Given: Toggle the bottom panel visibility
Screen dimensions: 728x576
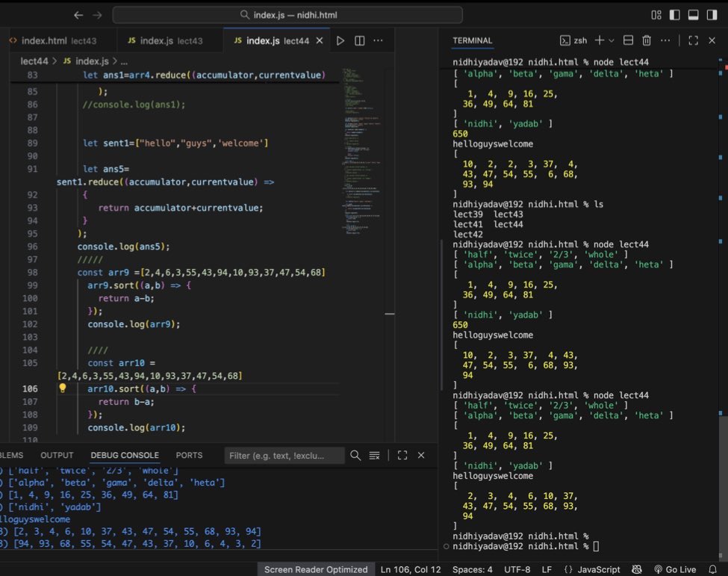Looking at the screenshot, I should 693,15.
